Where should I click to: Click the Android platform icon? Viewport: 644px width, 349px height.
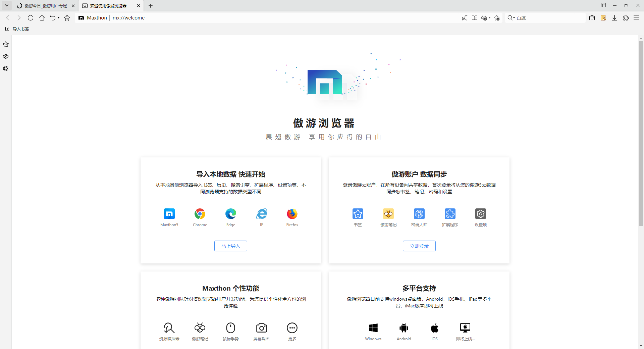click(x=404, y=328)
